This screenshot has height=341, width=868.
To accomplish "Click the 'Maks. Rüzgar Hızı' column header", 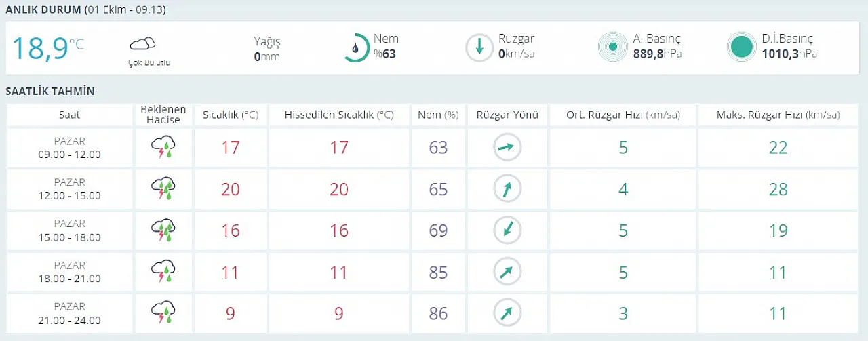I will click(778, 115).
